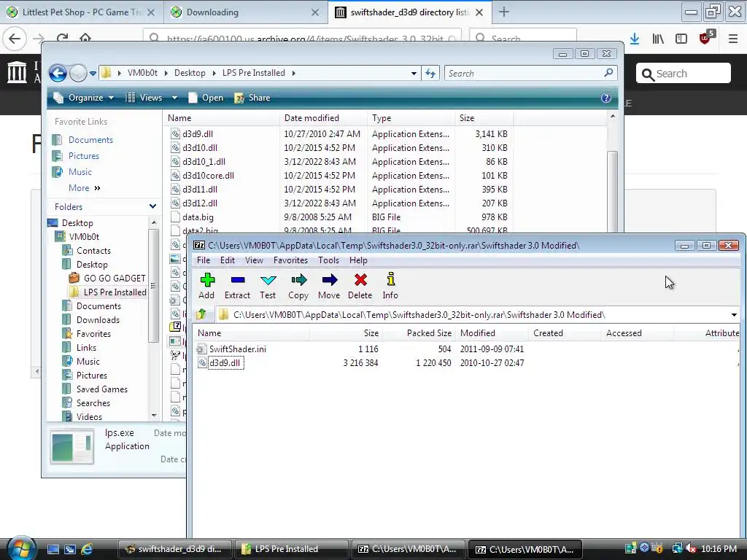Click Firefox back navigation arrow

click(x=15, y=39)
